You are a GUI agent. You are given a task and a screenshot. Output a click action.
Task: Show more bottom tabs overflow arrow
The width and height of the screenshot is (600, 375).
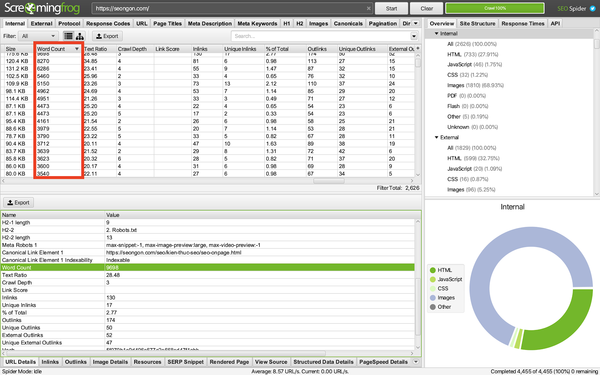tap(416, 362)
